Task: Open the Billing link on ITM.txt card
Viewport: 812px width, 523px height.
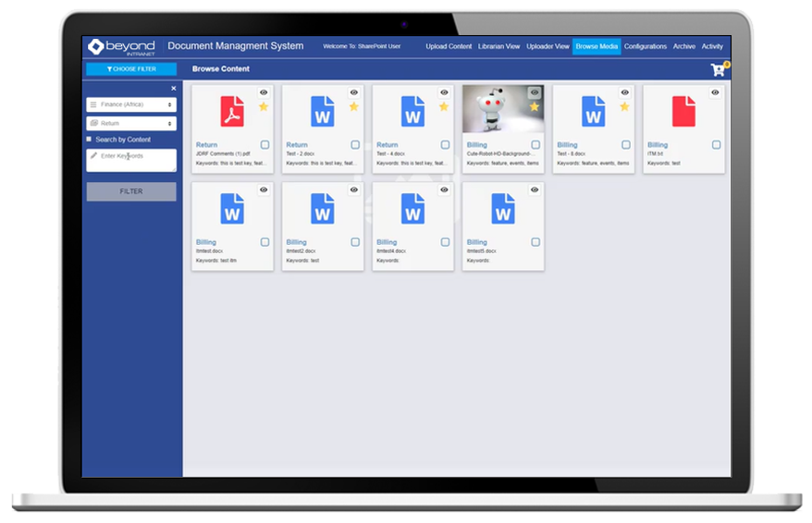Action: (x=658, y=145)
